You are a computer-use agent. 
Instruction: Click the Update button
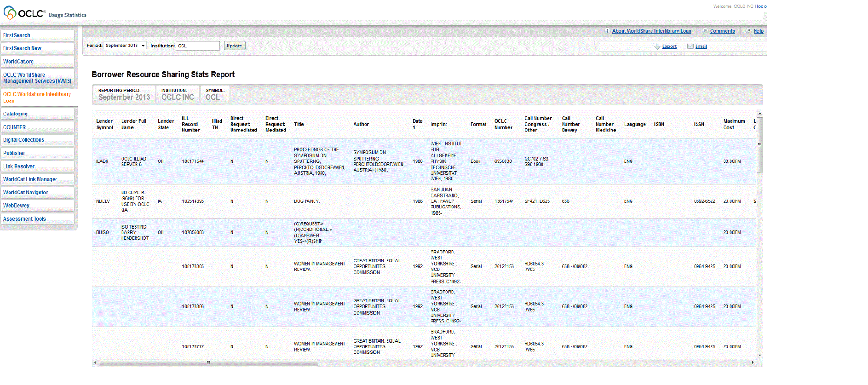(235, 46)
